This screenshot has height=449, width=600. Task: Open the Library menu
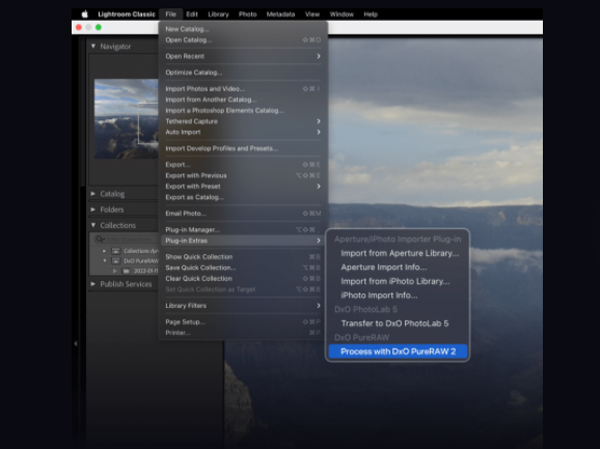click(x=218, y=14)
